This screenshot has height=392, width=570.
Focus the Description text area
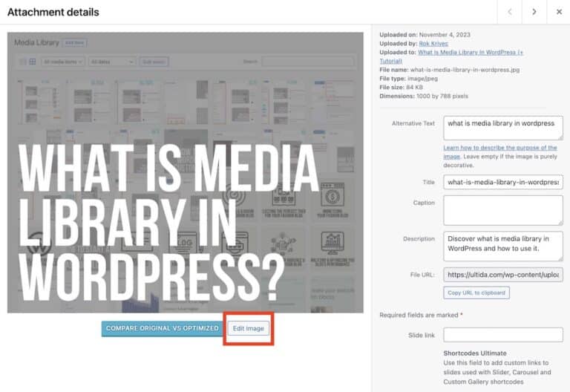[x=503, y=246]
